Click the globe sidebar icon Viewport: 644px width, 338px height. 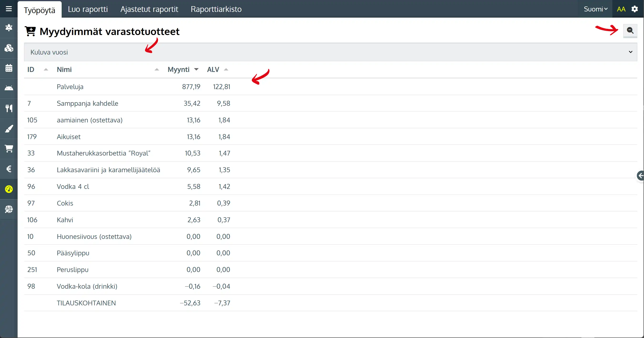[9, 209]
